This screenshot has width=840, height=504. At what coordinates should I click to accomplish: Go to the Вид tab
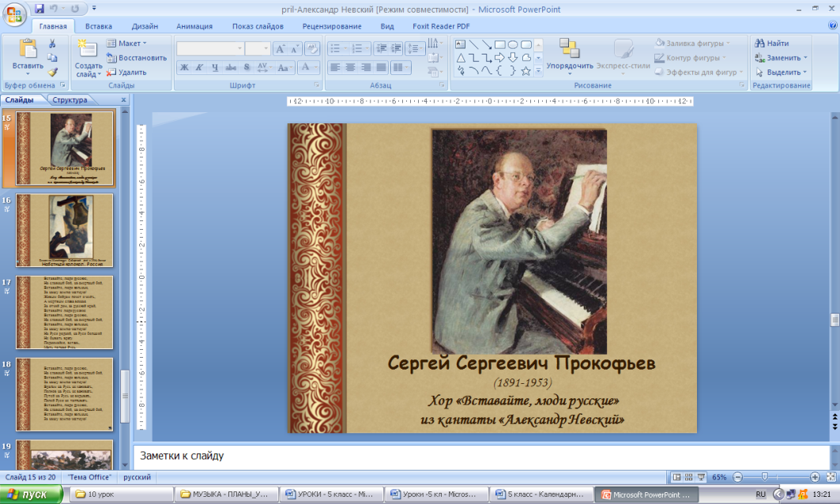point(387,26)
